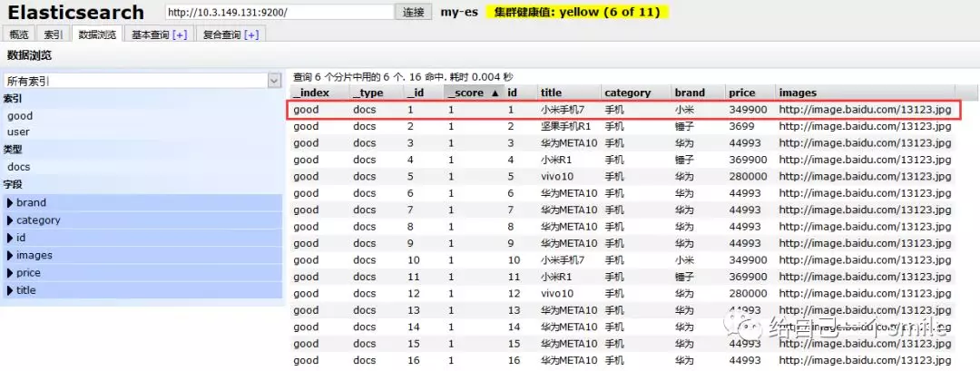The width and height of the screenshot is (980, 371).
Task: Open the 所有索引 index dropdown
Action: [x=142, y=81]
